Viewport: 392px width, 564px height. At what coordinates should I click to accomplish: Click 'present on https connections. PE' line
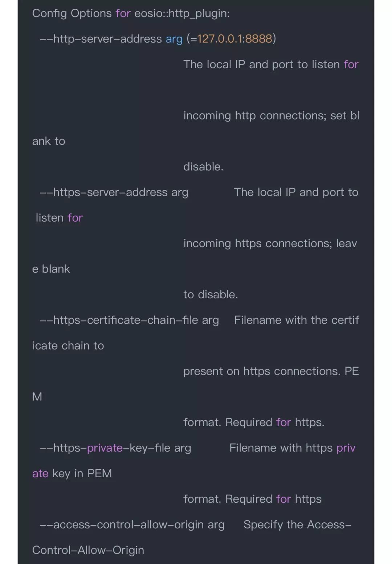(271, 371)
